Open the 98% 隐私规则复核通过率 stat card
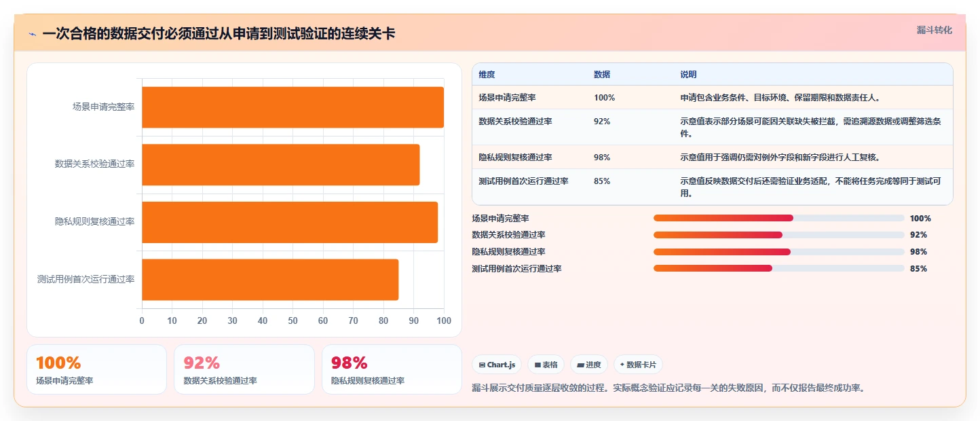980x421 pixels. pyautogui.click(x=392, y=369)
